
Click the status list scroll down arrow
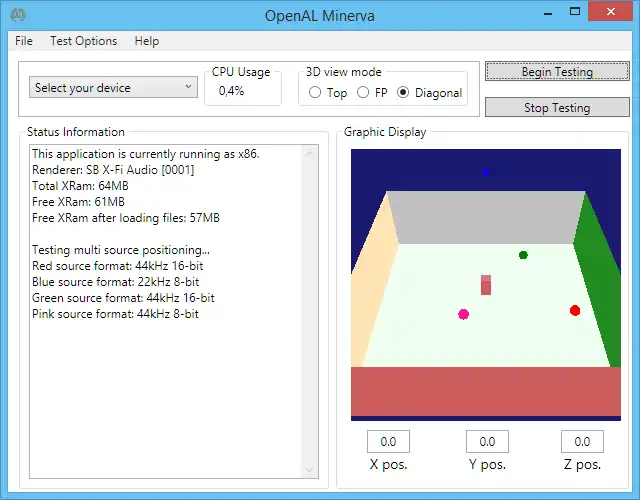coord(309,470)
